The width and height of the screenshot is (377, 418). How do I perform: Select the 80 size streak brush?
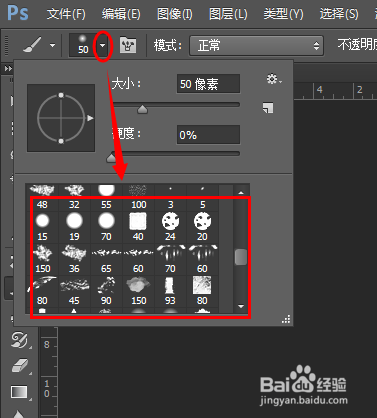pyautogui.click(x=42, y=291)
